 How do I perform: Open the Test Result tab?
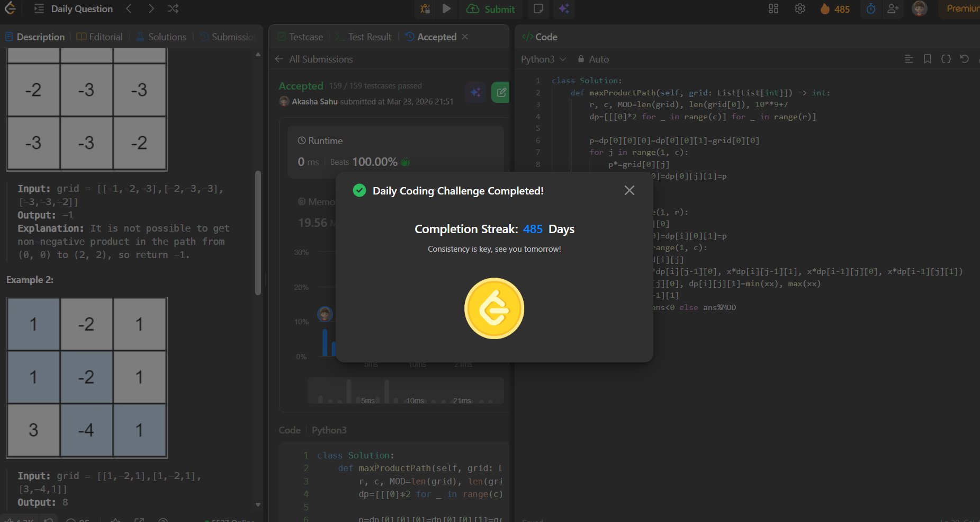(369, 37)
